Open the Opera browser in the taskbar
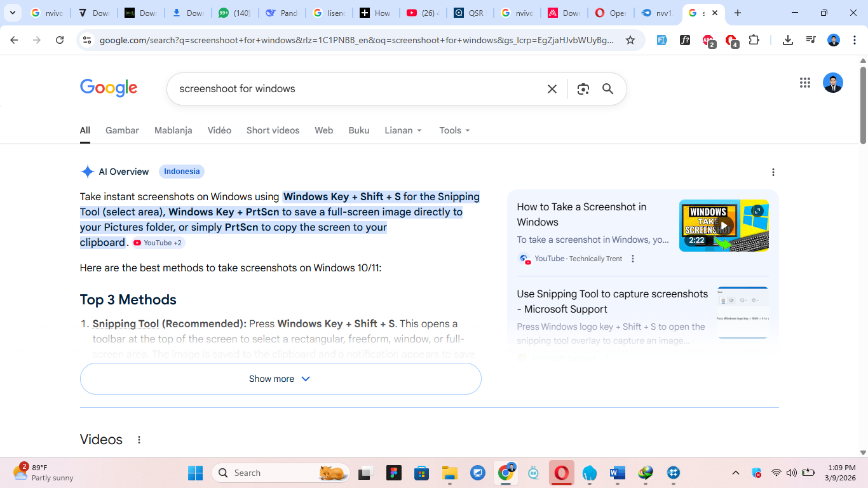 [x=561, y=473]
